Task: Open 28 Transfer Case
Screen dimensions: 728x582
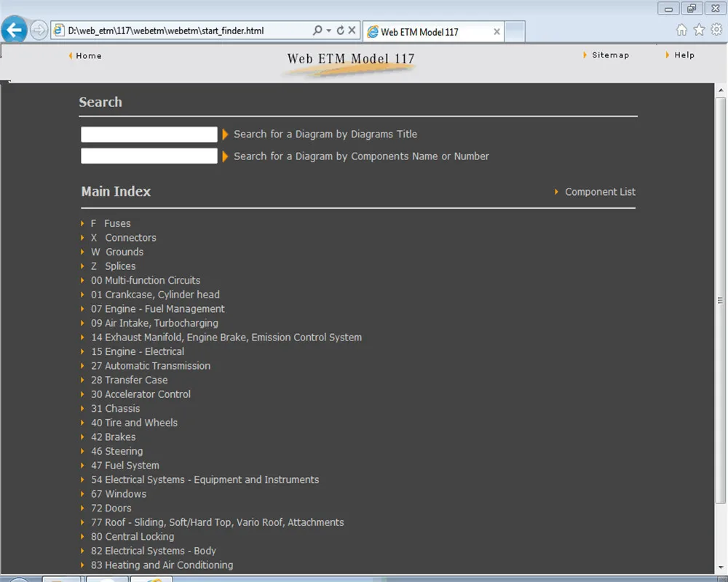Action: click(130, 380)
